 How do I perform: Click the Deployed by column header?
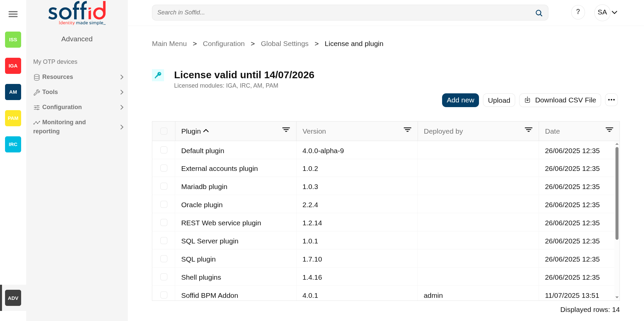478,131
